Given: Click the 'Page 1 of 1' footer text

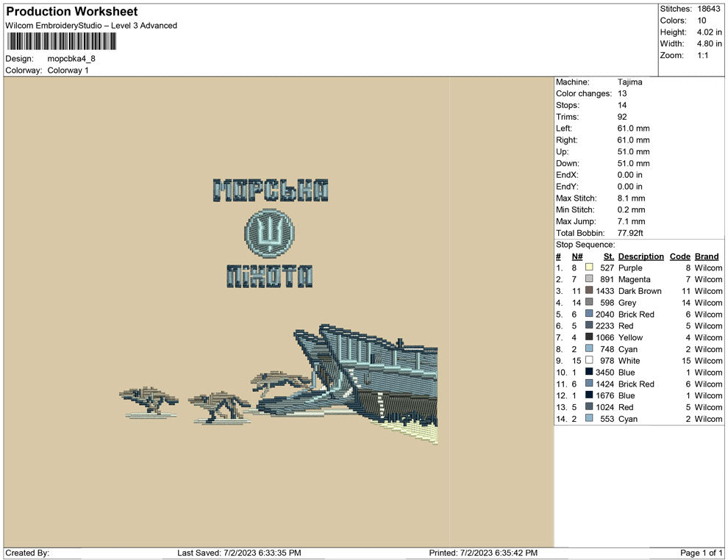Looking at the screenshot, I should (x=701, y=553).
